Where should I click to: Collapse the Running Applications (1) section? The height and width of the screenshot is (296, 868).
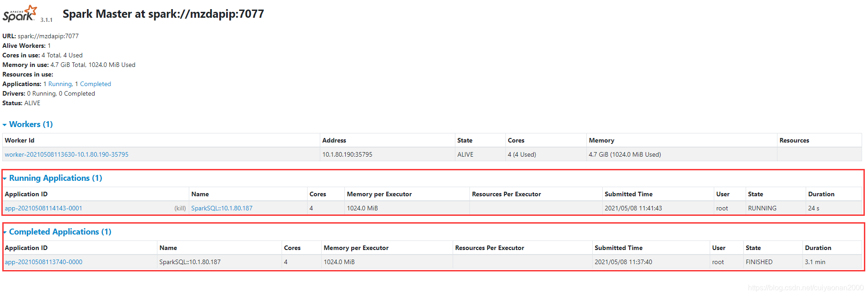52,178
